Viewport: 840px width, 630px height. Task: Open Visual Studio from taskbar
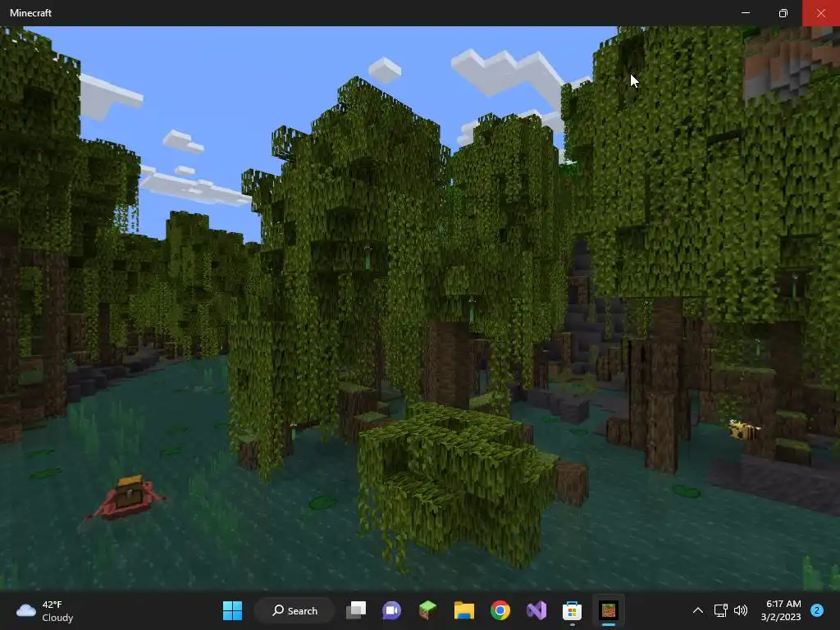[536, 610]
